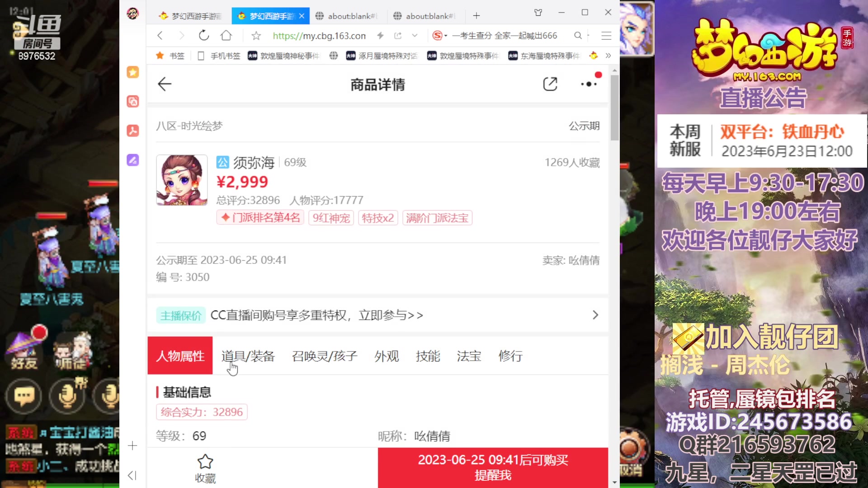Open the CC直播间购号 promotion banner

tap(378, 315)
